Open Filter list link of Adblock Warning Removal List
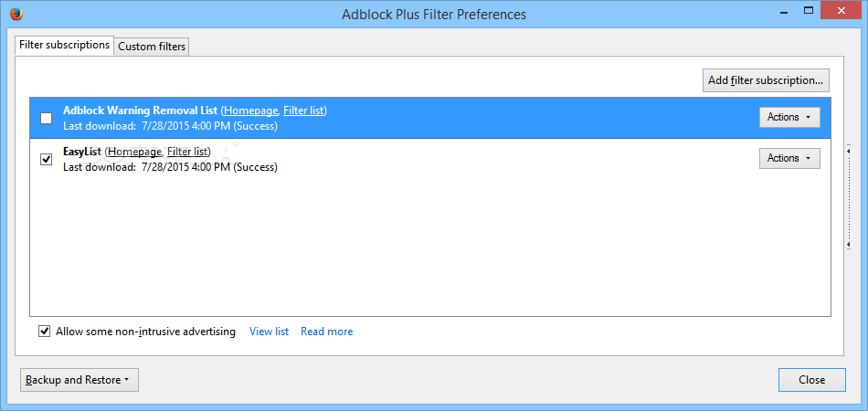Screen dimensions: 868x411 point(303,111)
